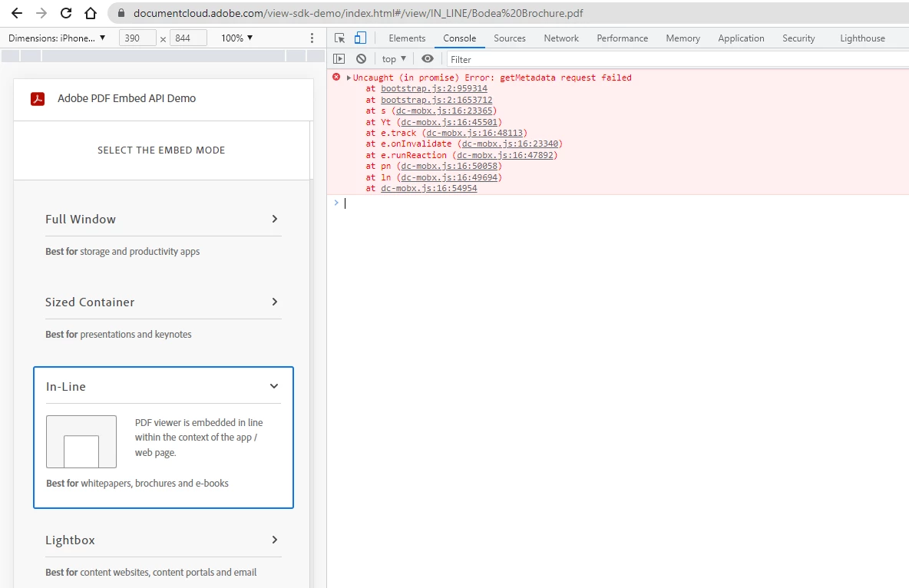Open link dc-mobx.js:16:54954
This screenshot has height=588, width=909.
pyautogui.click(x=429, y=189)
